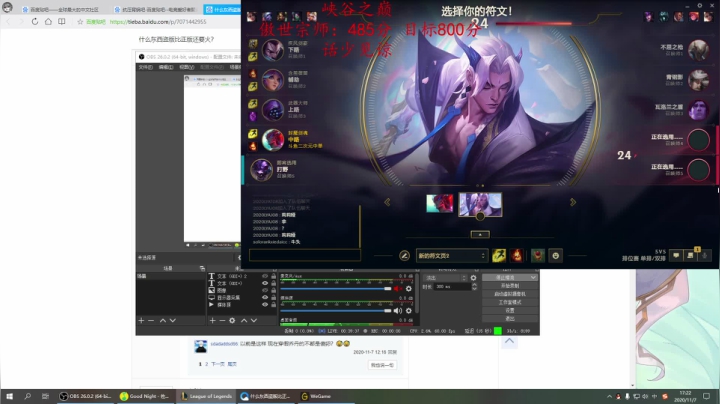The image size is (720, 404).
Task: Show the previous skin with left arrow
Action: click(387, 202)
